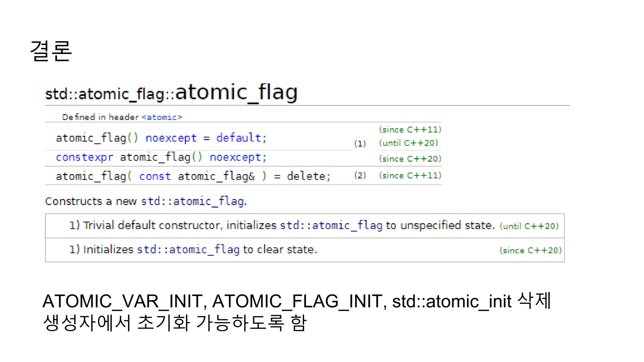Click the std::atomic_flag::atomic_flag heading
The image size is (644, 362).
click(171, 93)
